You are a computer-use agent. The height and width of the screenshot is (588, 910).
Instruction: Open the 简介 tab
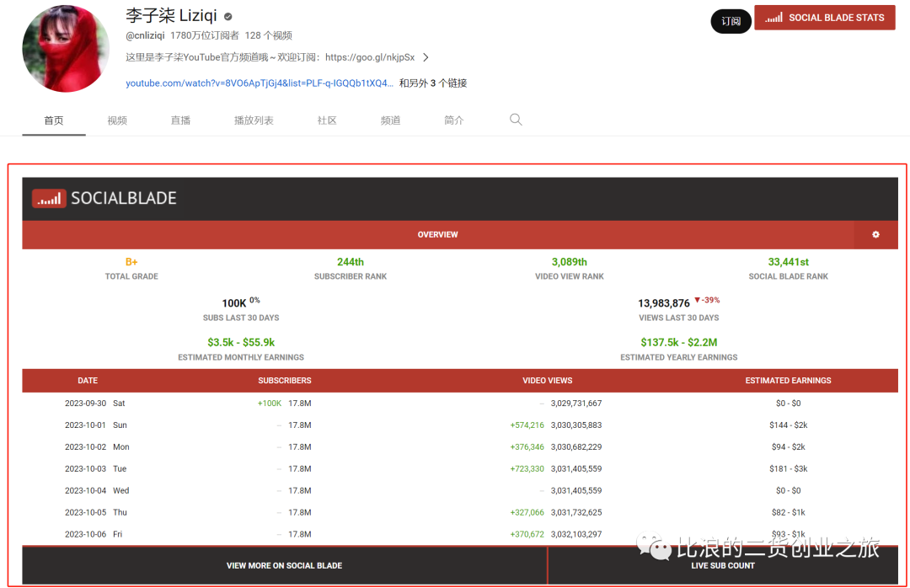pyautogui.click(x=454, y=120)
